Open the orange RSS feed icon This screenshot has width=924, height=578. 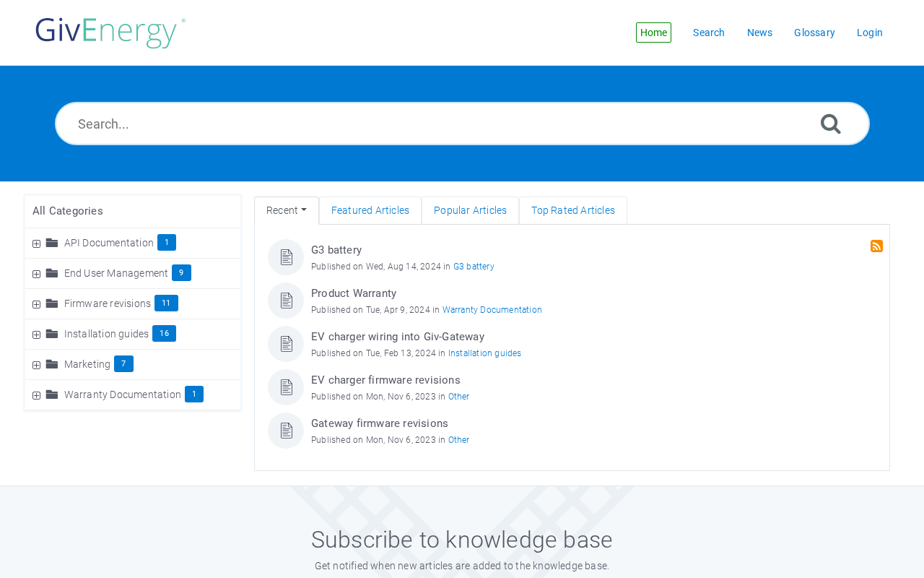tap(876, 246)
